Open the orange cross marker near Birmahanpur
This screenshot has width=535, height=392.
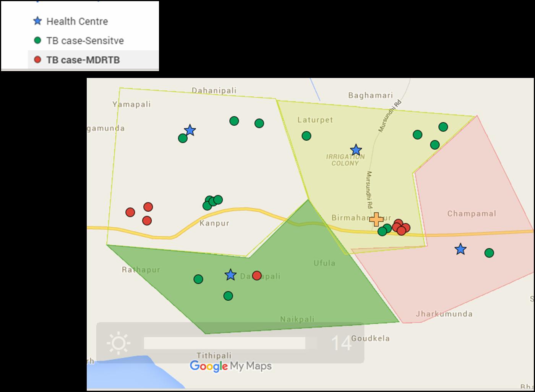click(x=377, y=219)
